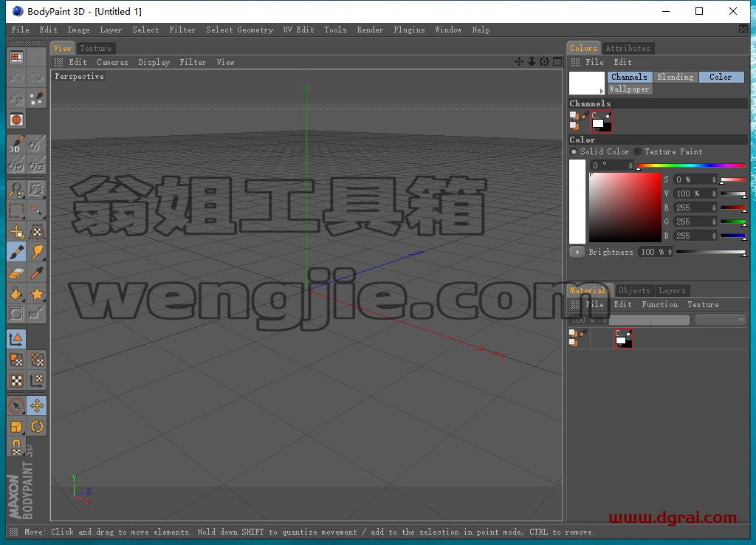Switch to the Texture view tab

coord(95,48)
